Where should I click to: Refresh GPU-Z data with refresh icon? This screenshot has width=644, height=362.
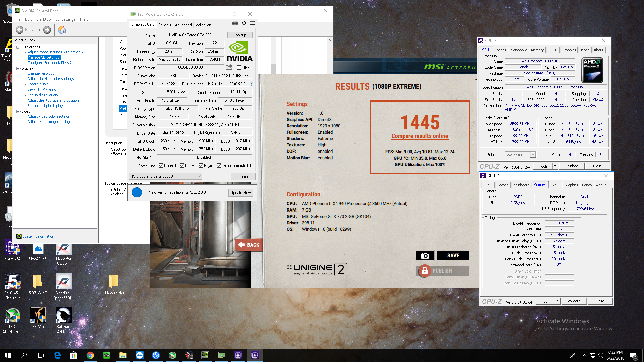(x=244, y=23)
